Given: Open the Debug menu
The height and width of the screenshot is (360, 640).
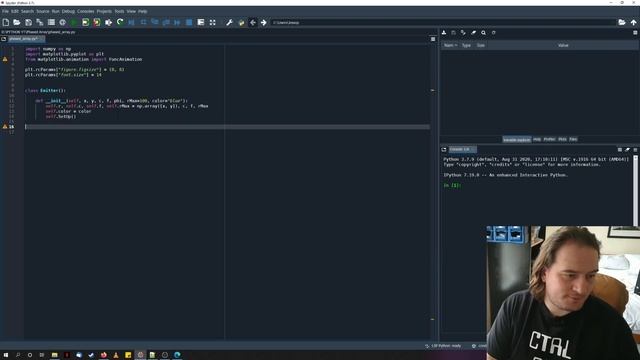Looking at the screenshot, I should pos(68,11).
